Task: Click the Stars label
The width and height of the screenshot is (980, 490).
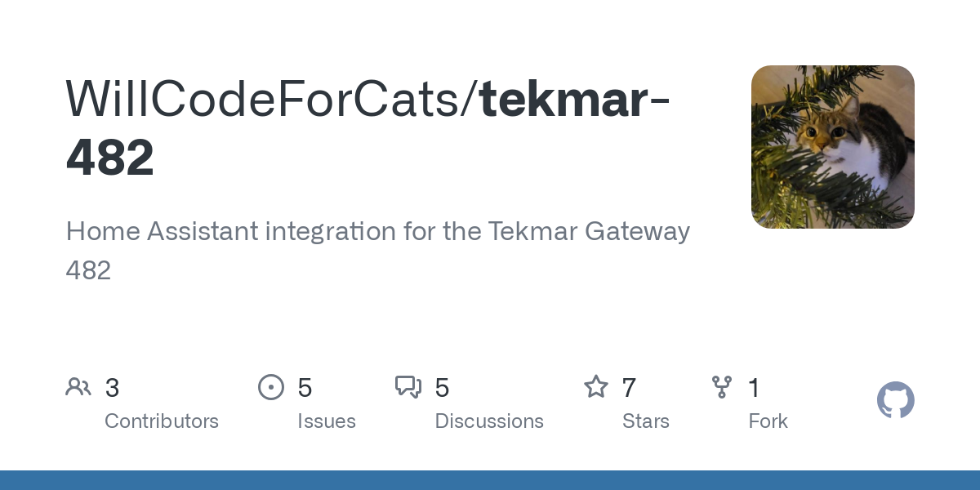Action: pyautogui.click(x=646, y=421)
